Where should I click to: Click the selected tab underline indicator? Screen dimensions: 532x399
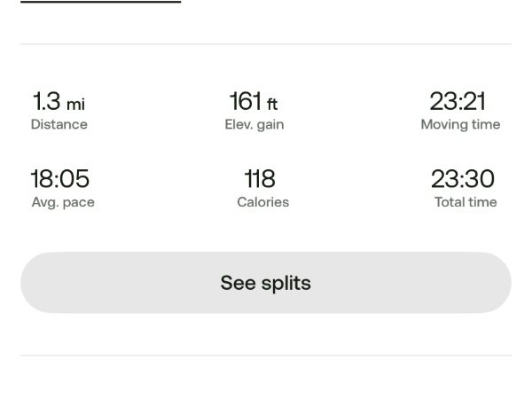point(100,2)
